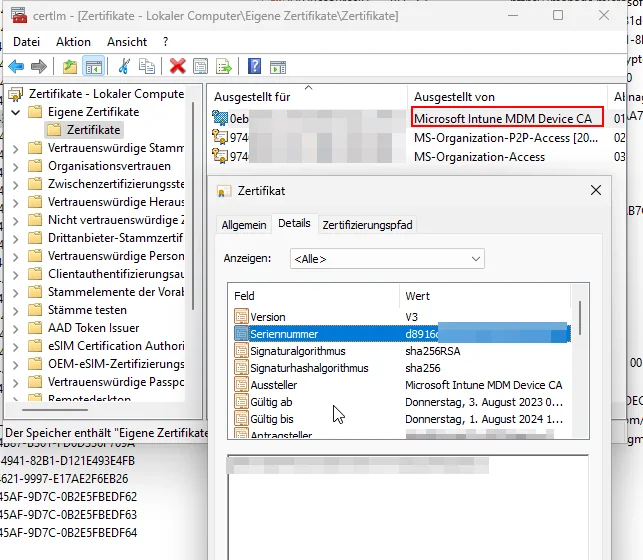Select the MS-Organization-Access row
The image size is (643, 560).
418,157
